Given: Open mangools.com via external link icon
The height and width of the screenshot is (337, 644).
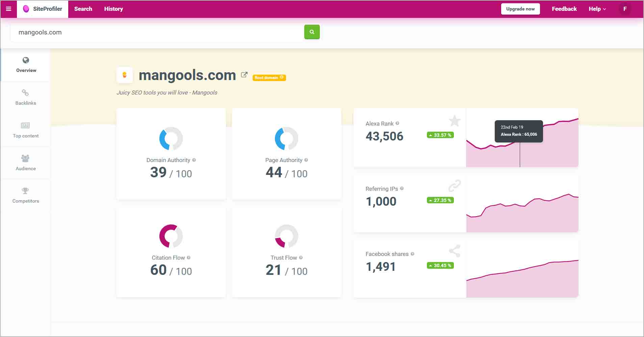Looking at the screenshot, I should [244, 75].
